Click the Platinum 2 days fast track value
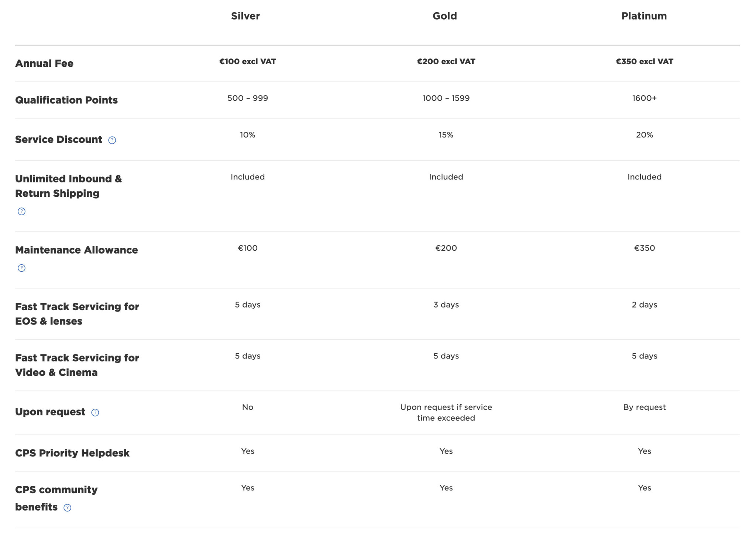 pyautogui.click(x=645, y=305)
